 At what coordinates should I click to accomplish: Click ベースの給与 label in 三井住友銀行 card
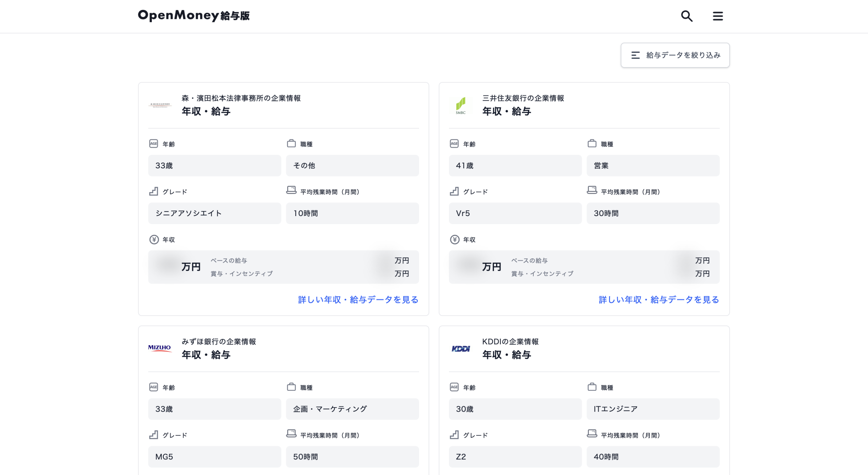click(530, 260)
